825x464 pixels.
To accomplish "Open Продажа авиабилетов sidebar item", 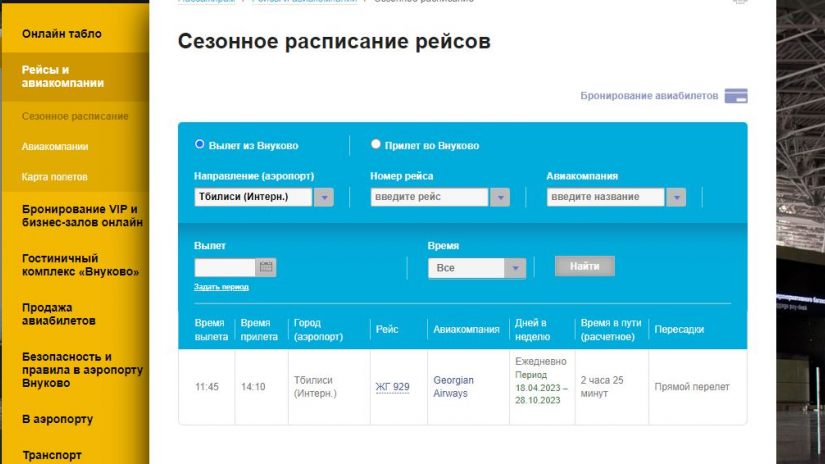I will (58, 314).
